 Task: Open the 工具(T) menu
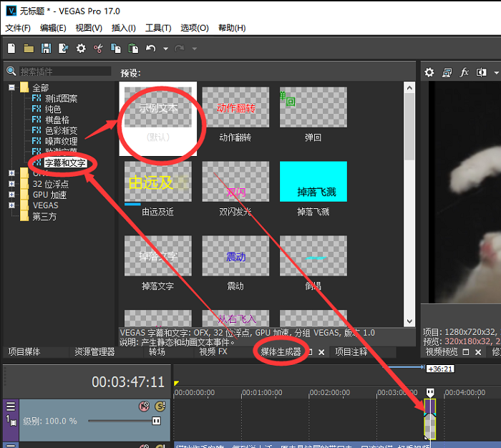point(158,28)
